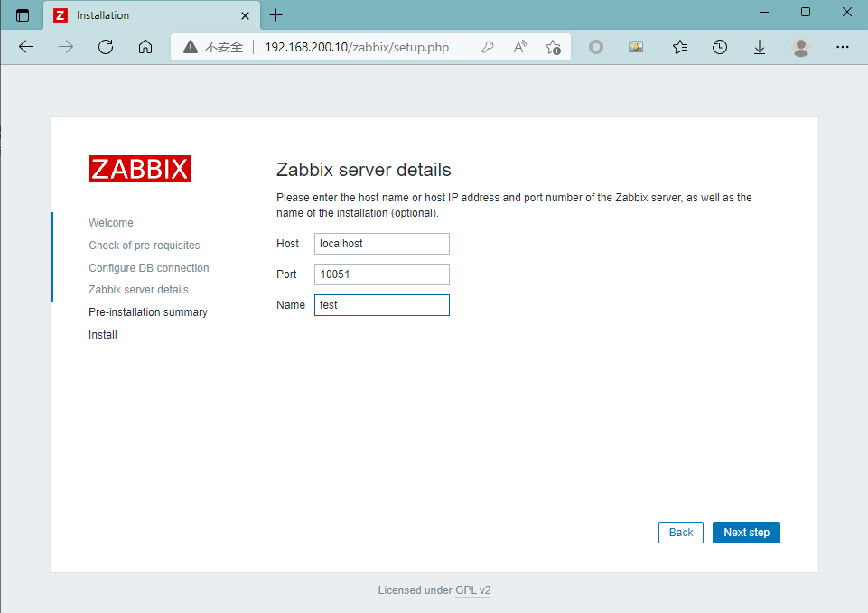Screen dimensions: 868x613
Task: Add this page to favorites
Action: pyautogui.click(x=553, y=47)
